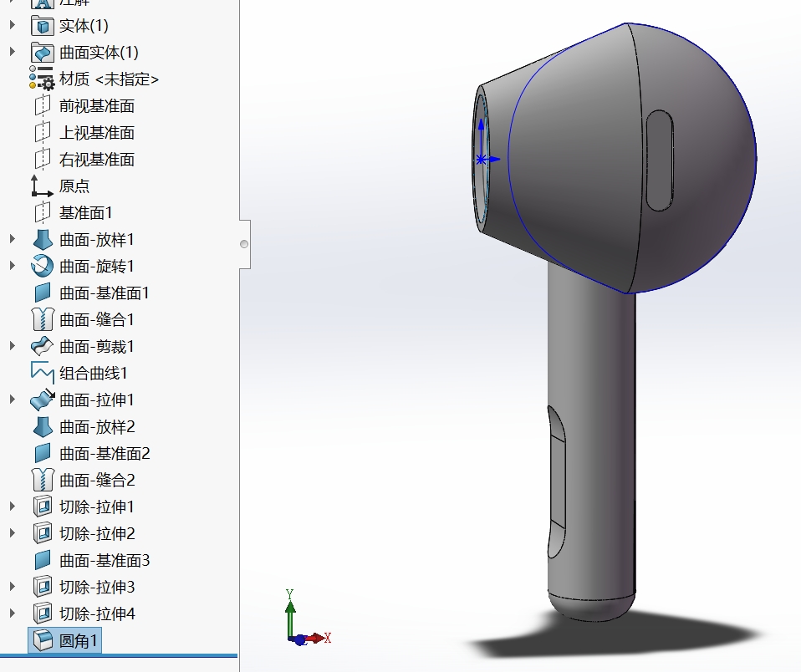Screen dimensions: 801x672
Task: Select 材质 <未指定> in the tree
Action: (109, 79)
